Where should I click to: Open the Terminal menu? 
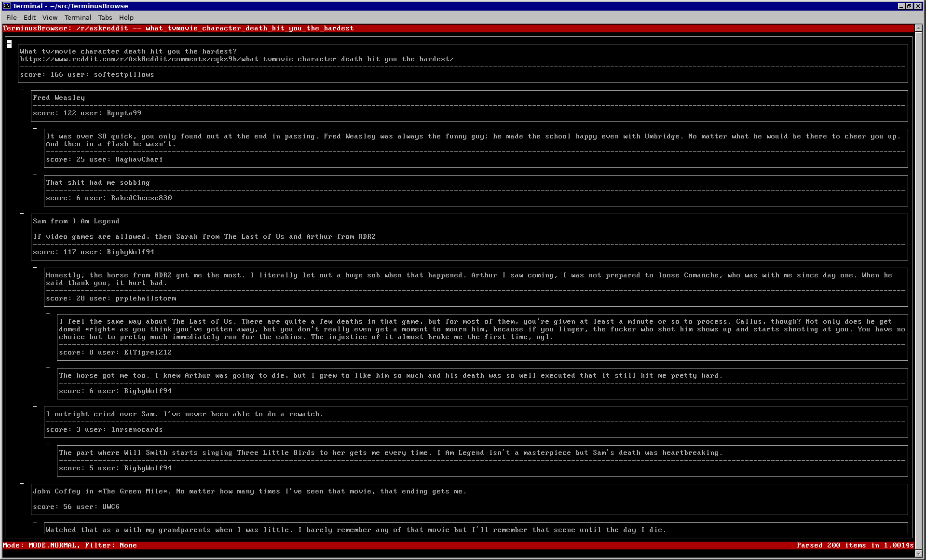[x=78, y=17]
